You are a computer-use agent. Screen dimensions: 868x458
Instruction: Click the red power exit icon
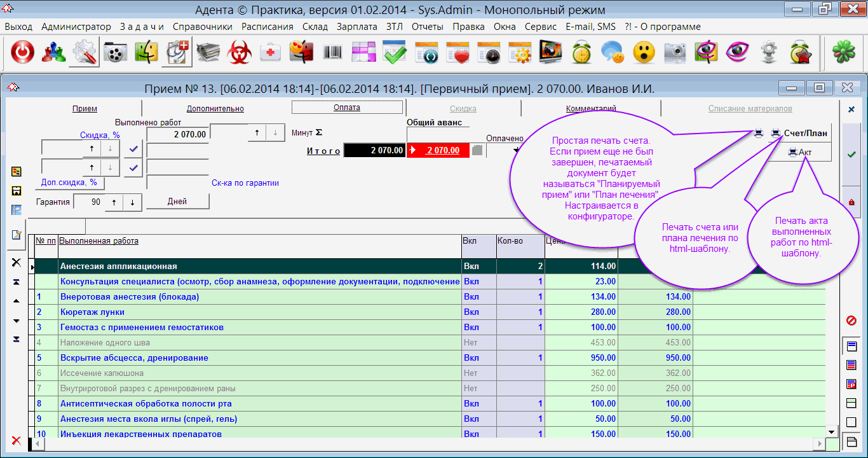[x=23, y=53]
